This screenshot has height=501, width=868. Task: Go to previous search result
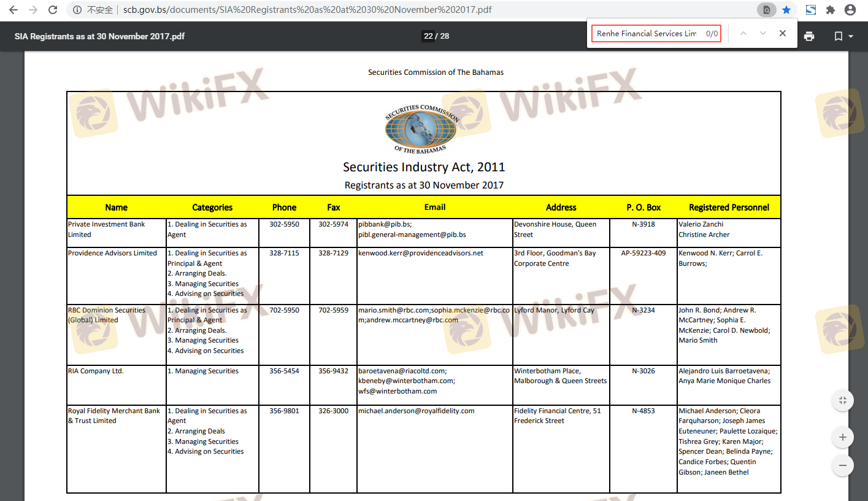(743, 34)
